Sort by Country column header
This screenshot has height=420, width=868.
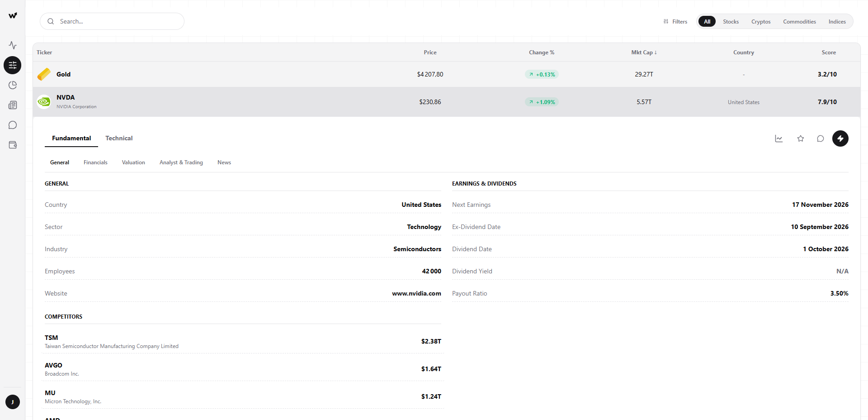[x=744, y=52]
